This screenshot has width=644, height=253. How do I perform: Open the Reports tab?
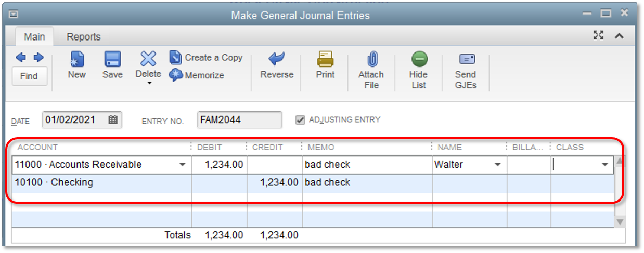[x=84, y=37]
